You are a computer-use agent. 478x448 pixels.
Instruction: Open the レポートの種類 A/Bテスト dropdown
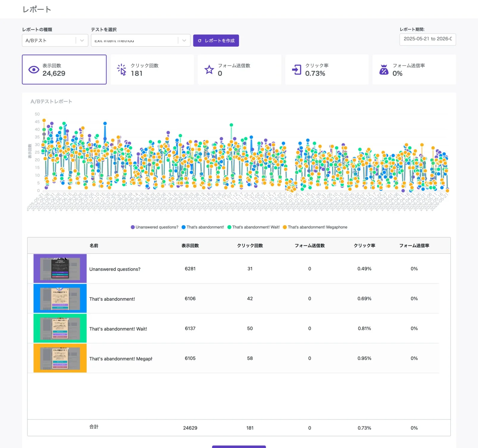55,40
